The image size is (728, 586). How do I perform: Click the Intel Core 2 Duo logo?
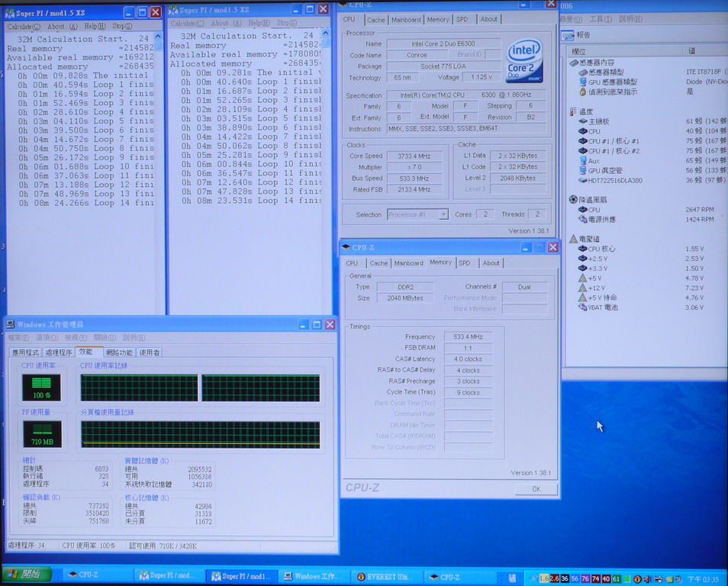tap(524, 60)
